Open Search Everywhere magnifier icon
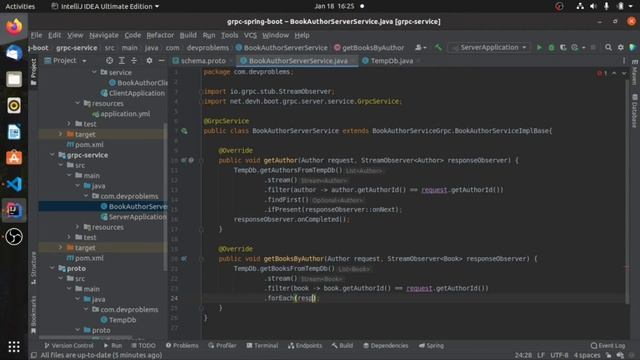The width and height of the screenshot is (640, 360). 608,48
